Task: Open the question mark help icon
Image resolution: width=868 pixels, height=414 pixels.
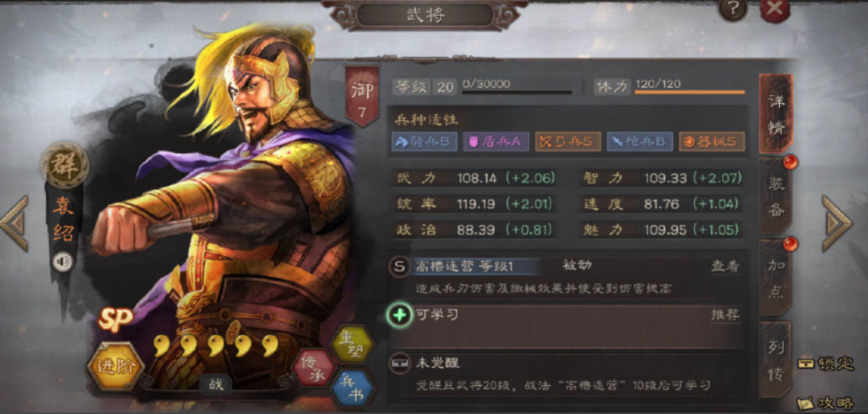Action: (733, 9)
